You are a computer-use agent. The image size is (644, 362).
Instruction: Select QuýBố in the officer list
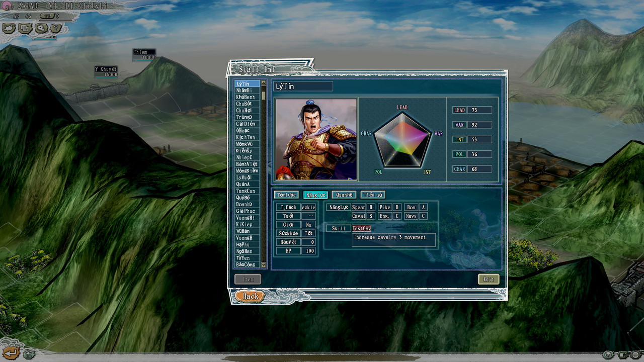coord(247,198)
